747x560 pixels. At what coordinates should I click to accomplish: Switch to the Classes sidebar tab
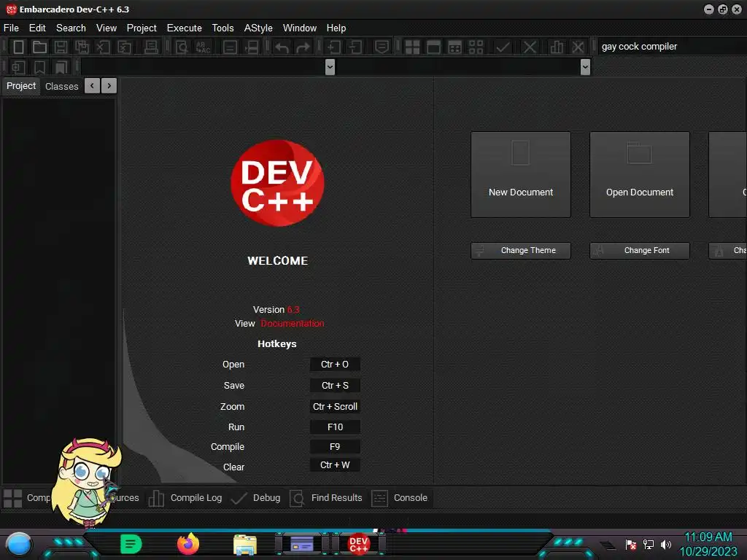[61, 86]
